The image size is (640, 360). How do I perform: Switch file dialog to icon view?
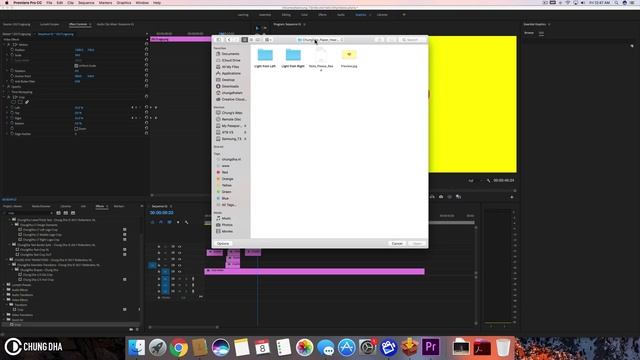coord(244,40)
